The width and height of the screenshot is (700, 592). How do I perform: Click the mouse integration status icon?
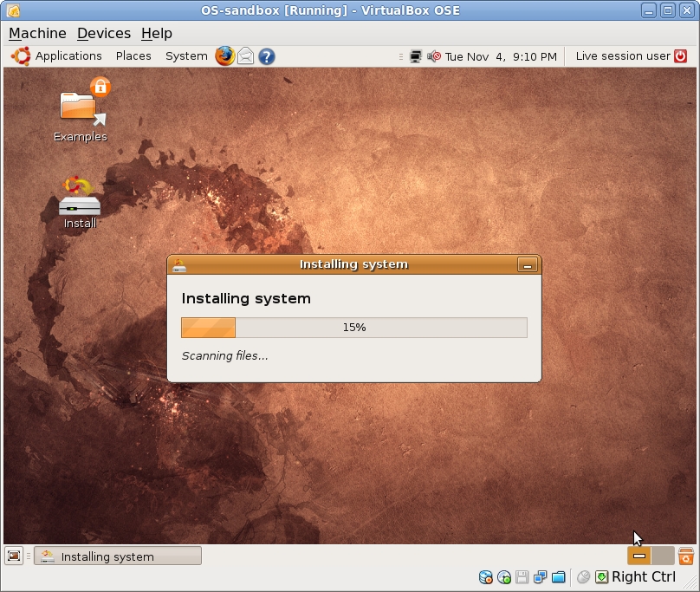point(583,577)
